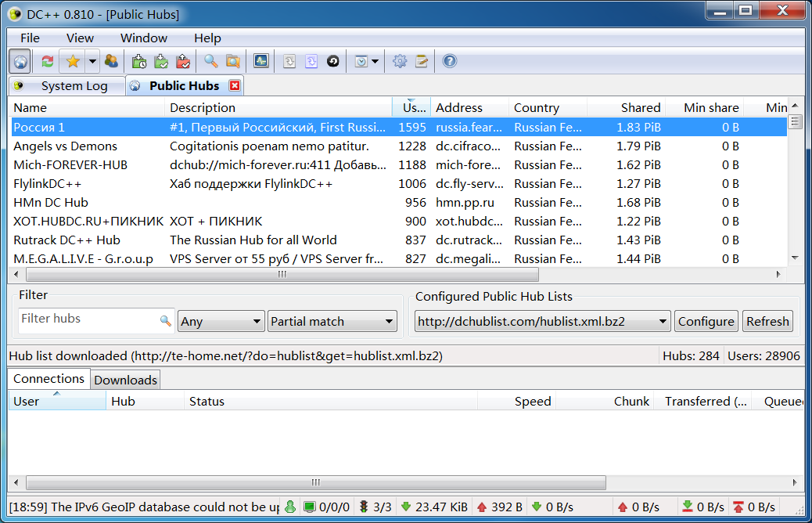Open the Favorite Users window icon
This screenshot has height=523, width=812.
pos(111,61)
